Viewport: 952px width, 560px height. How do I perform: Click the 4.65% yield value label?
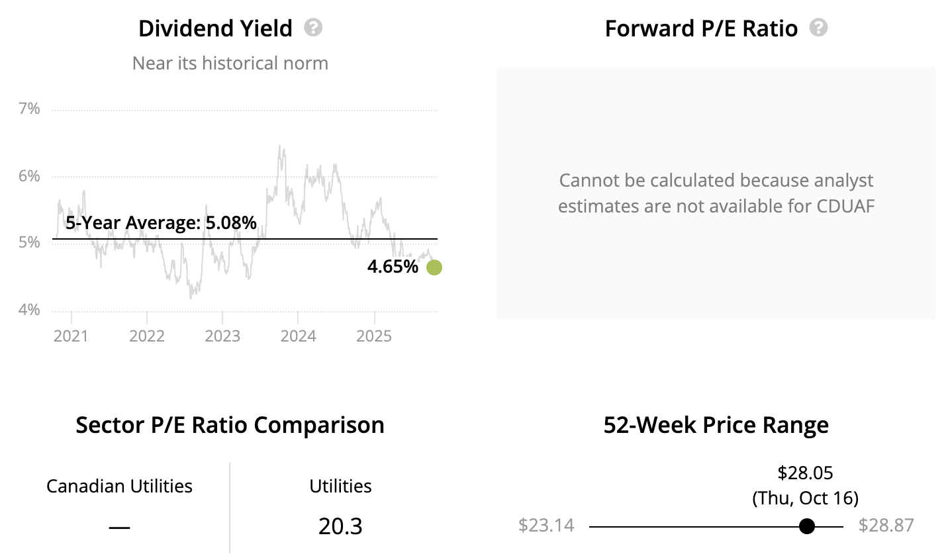[393, 267]
